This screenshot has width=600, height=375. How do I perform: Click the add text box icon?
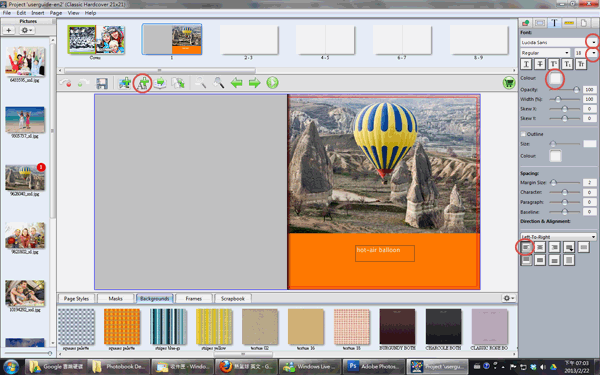pyautogui.click(x=142, y=83)
